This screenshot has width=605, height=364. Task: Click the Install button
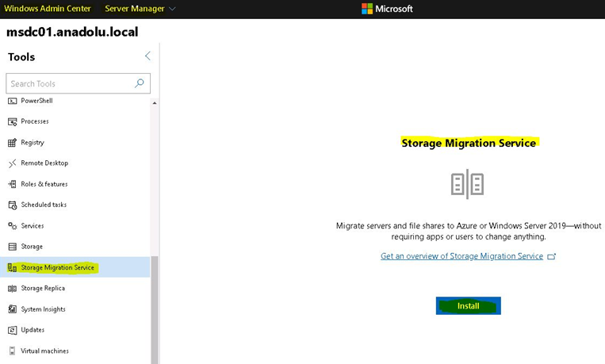tap(469, 306)
